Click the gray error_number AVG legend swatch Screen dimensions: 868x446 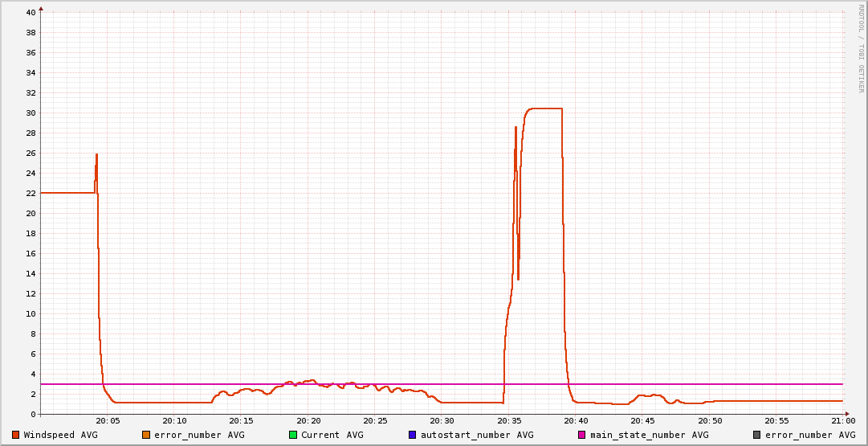pyautogui.click(x=757, y=435)
